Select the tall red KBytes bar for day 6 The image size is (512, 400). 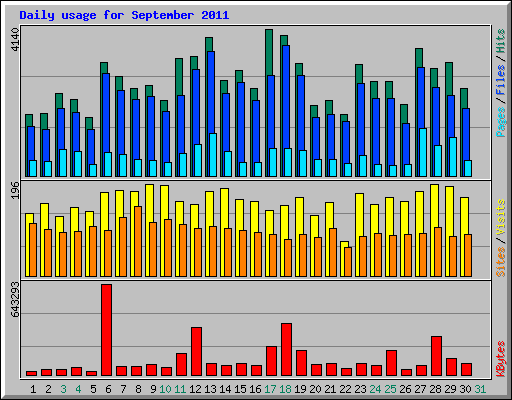tap(107, 330)
